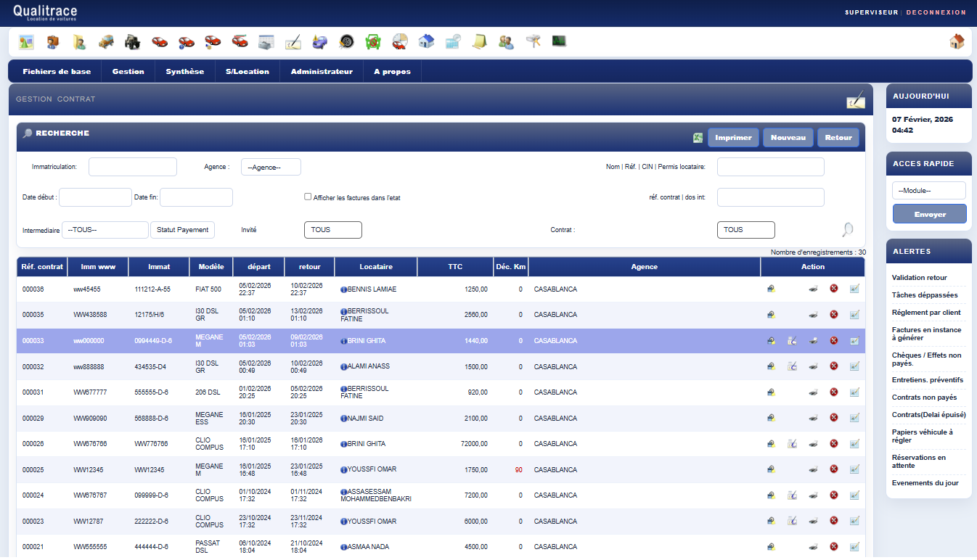Open the clock with red car icon
The height and width of the screenshot is (560, 977).
click(x=399, y=42)
